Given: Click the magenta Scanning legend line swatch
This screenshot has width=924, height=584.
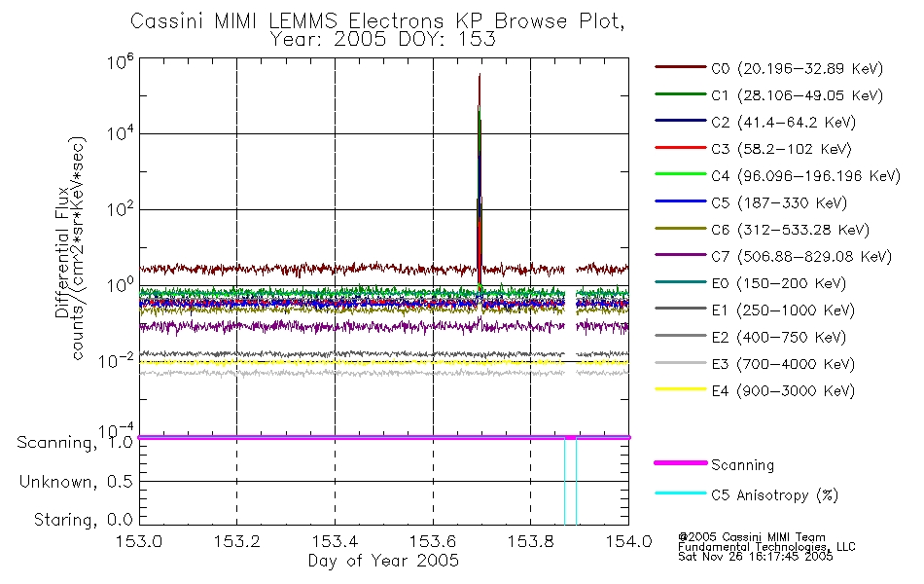Looking at the screenshot, I should coord(681,463).
